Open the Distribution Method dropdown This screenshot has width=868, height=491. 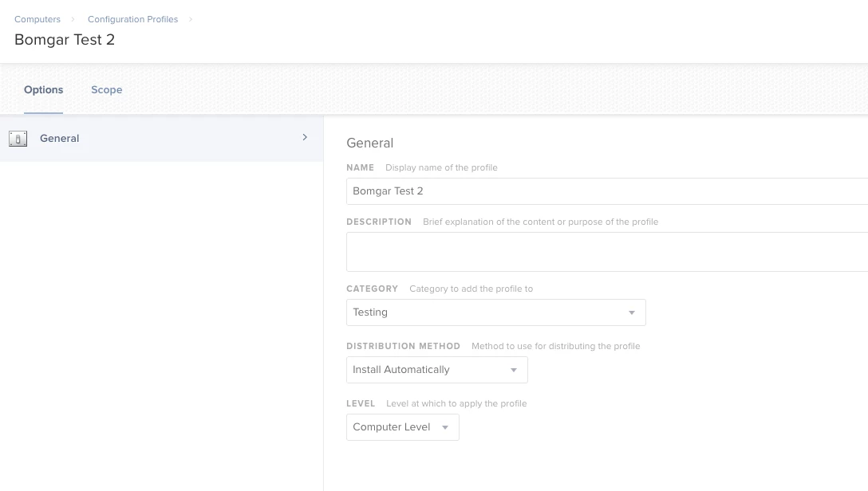(436, 370)
